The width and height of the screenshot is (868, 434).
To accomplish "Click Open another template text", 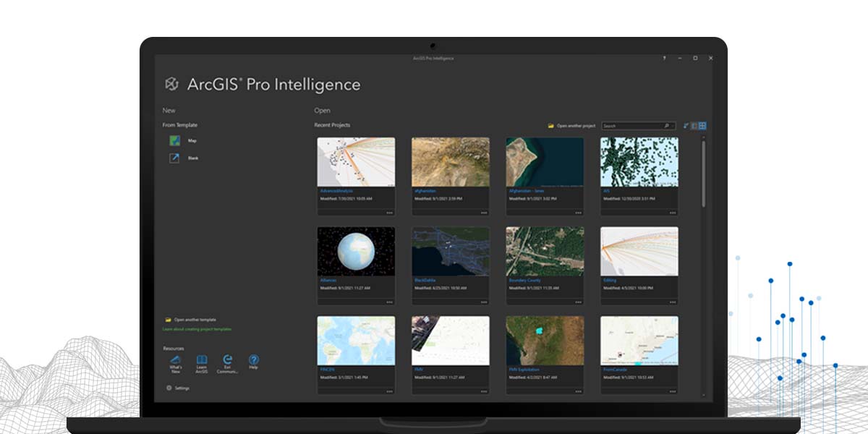I will (195, 320).
